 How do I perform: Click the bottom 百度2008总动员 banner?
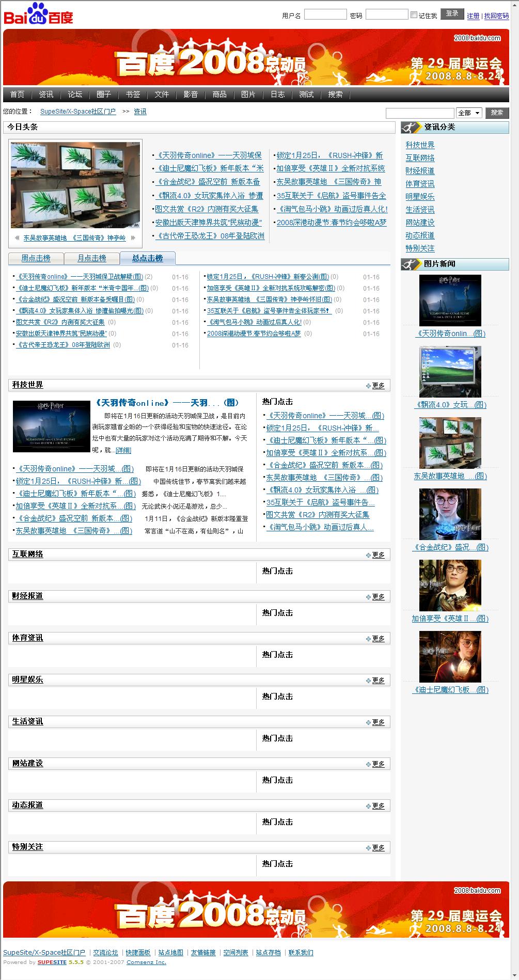pos(256,910)
